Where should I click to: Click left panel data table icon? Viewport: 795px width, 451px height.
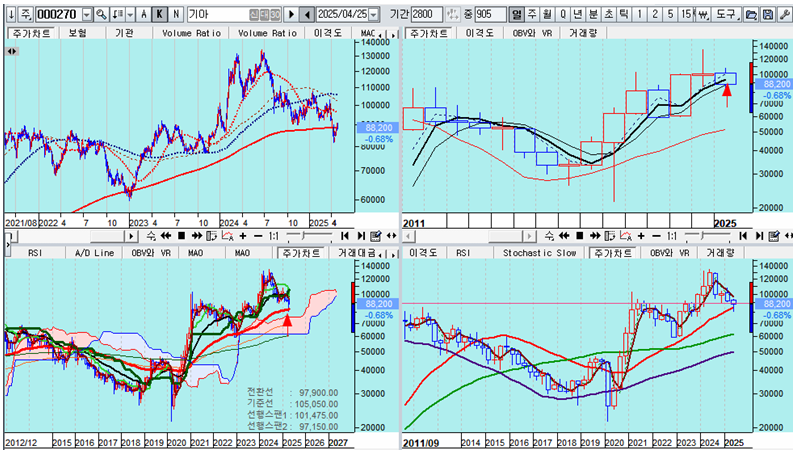pyautogui.click(x=211, y=236)
